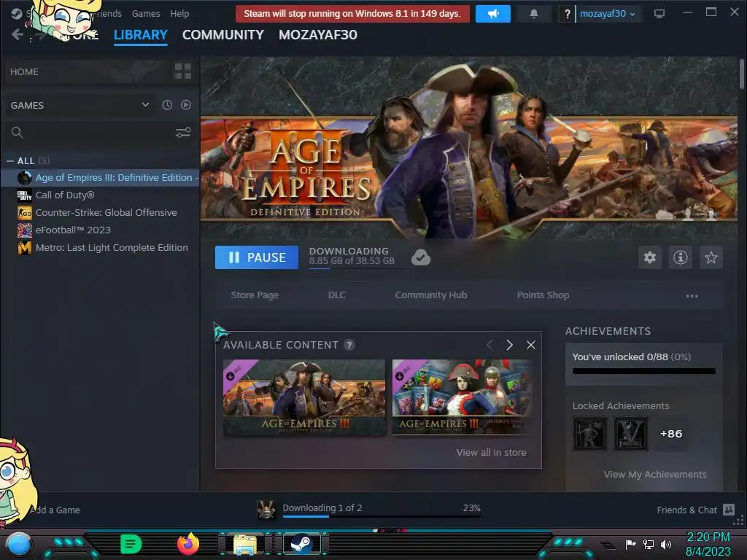Click the library search magnifier icon

(18, 133)
